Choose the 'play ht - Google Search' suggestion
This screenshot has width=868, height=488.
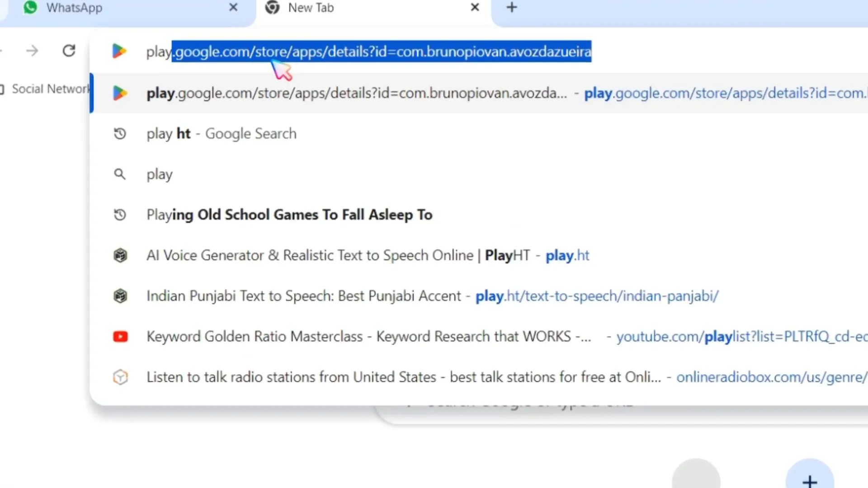coord(479,134)
